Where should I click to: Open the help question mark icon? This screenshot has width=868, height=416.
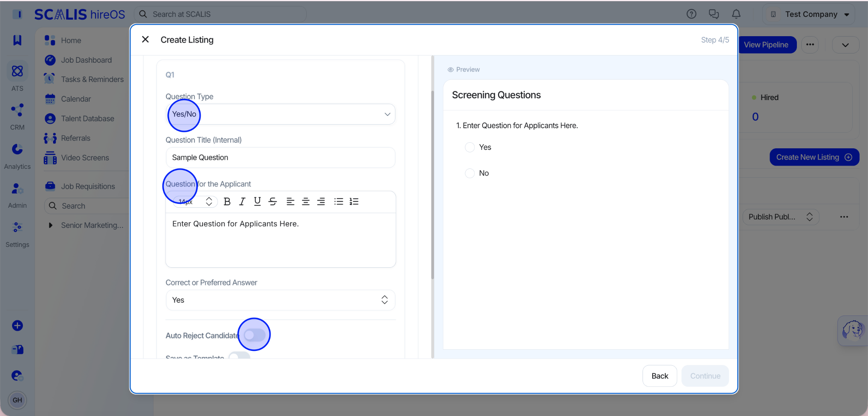pyautogui.click(x=691, y=14)
